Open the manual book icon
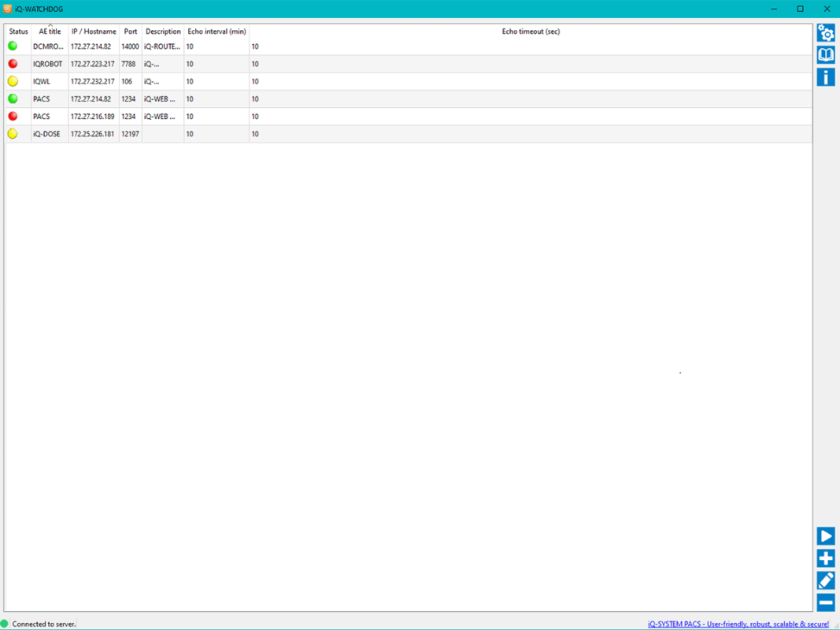 click(826, 54)
